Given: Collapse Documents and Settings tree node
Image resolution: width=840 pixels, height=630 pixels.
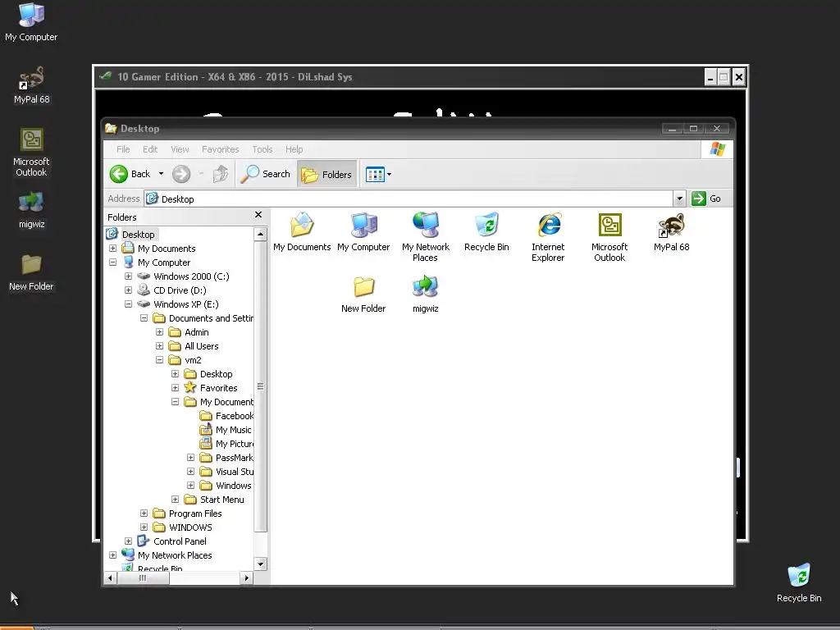Looking at the screenshot, I should click(x=144, y=318).
